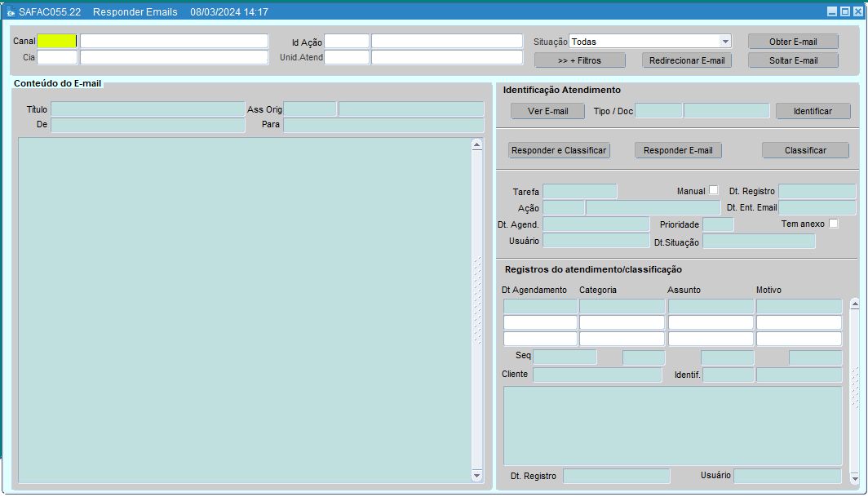The width and height of the screenshot is (868, 497).
Task: Click the first Tipo / Doc field
Action: click(x=658, y=111)
